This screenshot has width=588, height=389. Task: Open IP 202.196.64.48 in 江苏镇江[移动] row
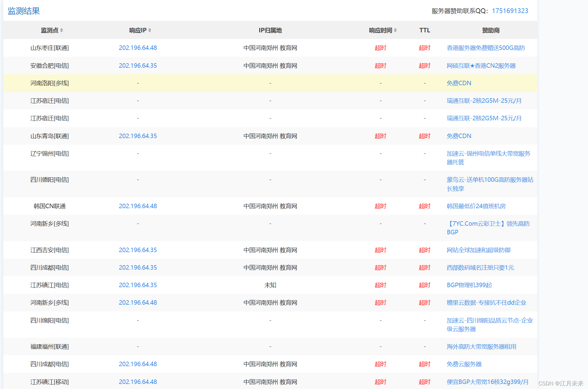[138, 382]
